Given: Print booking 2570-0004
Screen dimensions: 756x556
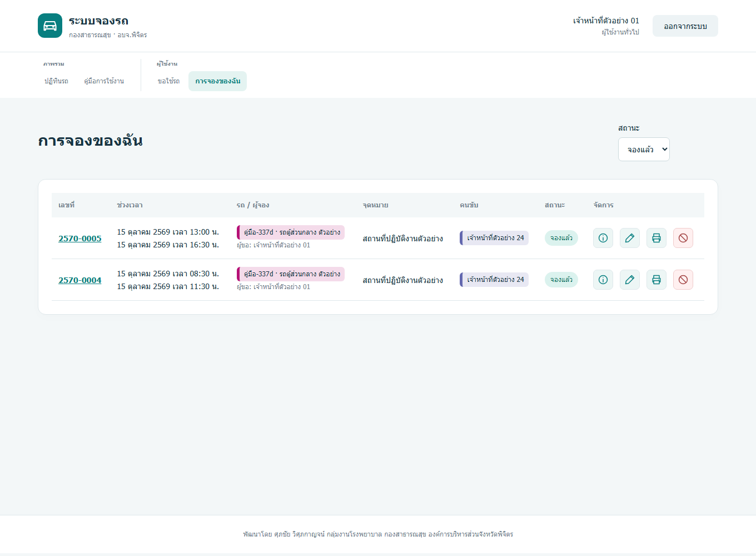Looking at the screenshot, I should tap(656, 280).
